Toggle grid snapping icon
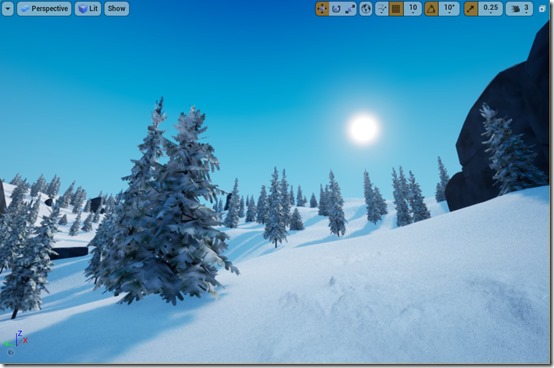554x368 pixels. pyautogui.click(x=396, y=9)
